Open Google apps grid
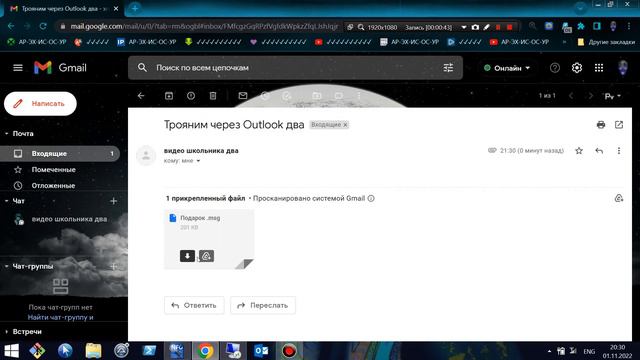The height and width of the screenshot is (360, 640). click(x=599, y=68)
